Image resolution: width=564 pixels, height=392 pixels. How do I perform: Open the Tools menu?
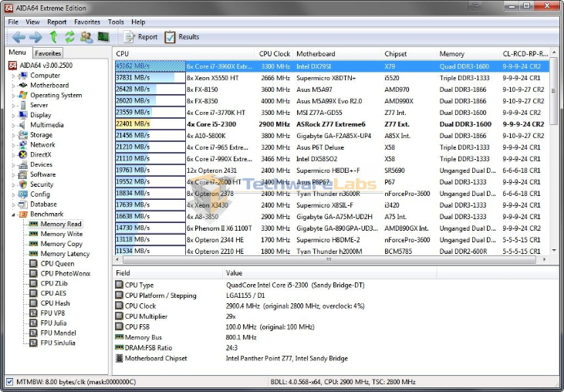(116, 22)
